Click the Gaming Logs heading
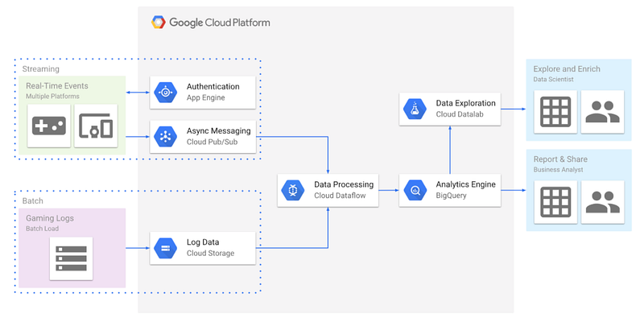Viewport: 644px width, 322px height. point(50,218)
